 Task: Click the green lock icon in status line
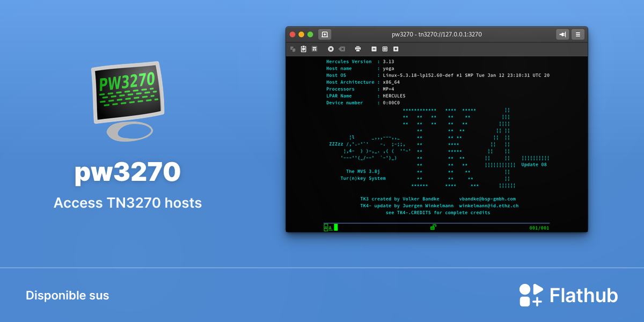click(433, 227)
